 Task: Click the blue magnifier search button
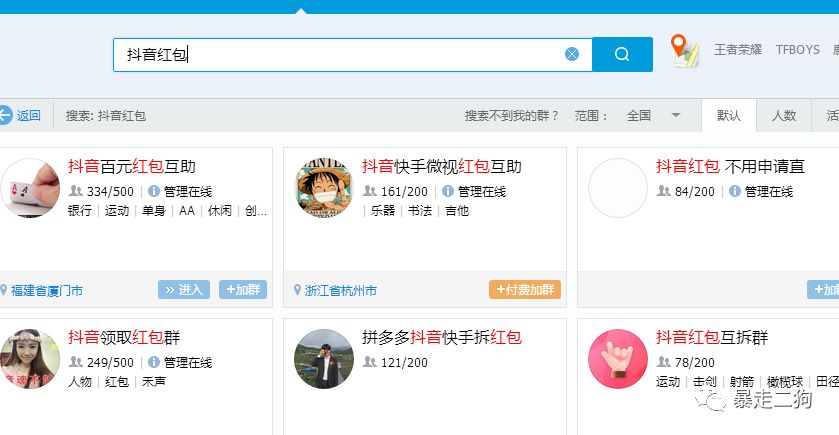point(622,54)
